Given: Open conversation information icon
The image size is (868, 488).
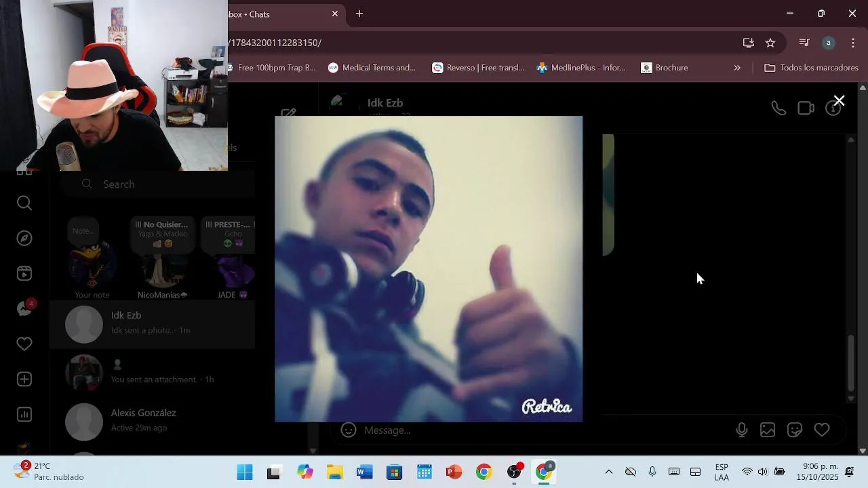Looking at the screenshot, I should 833,108.
